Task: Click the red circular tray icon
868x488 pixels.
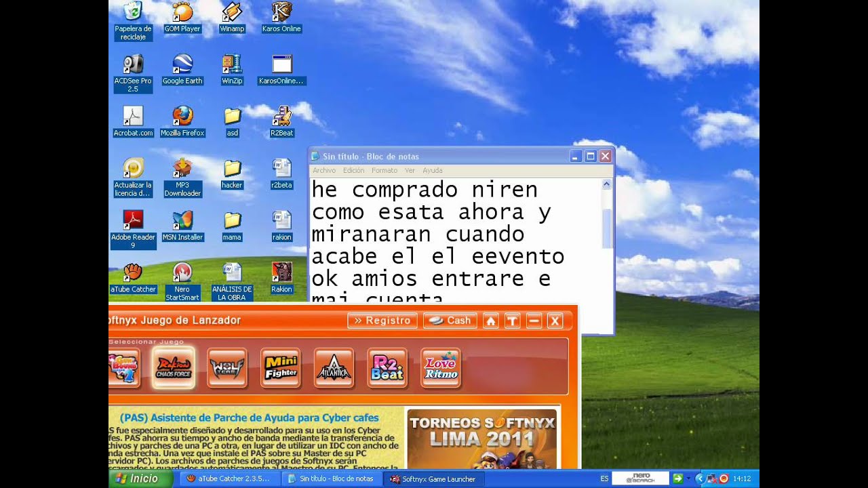Action: 724,479
